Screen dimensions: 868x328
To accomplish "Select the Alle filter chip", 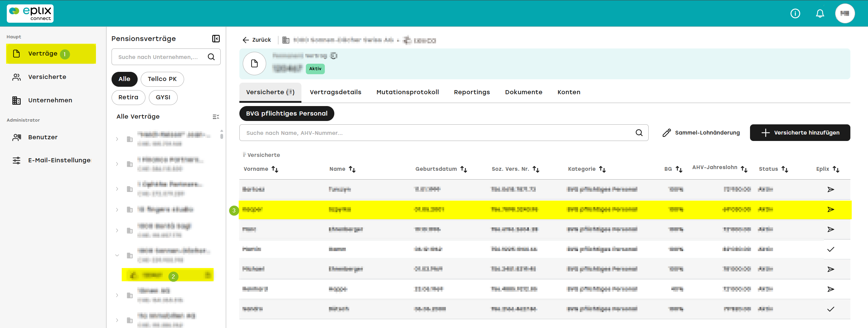I will click(x=124, y=79).
